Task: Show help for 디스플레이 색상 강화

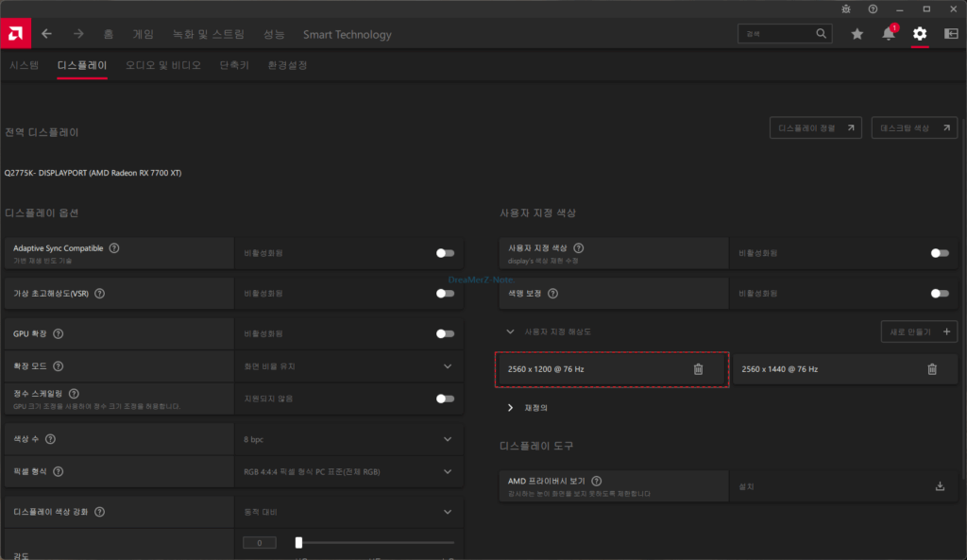Action: pos(99,512)
